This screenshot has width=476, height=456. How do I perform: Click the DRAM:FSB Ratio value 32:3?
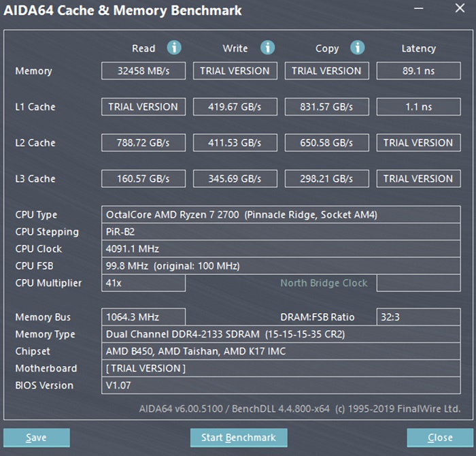click(x=419, y=317)
